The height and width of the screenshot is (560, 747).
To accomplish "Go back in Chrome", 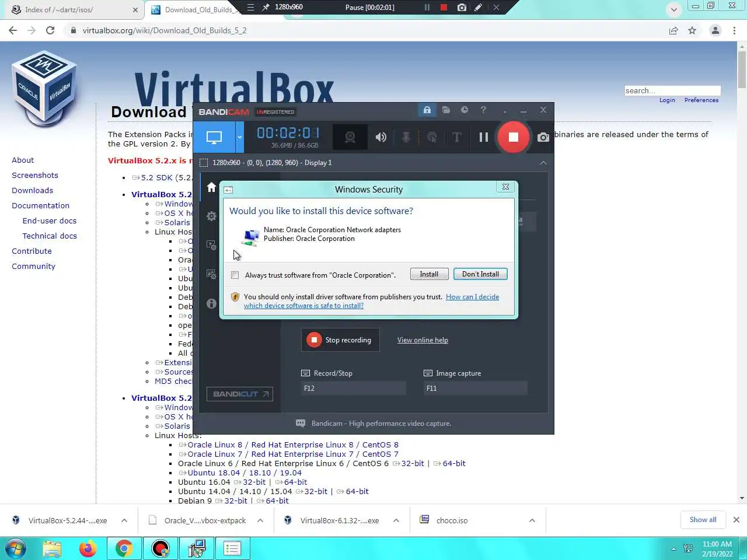I will tap(13, 30).
